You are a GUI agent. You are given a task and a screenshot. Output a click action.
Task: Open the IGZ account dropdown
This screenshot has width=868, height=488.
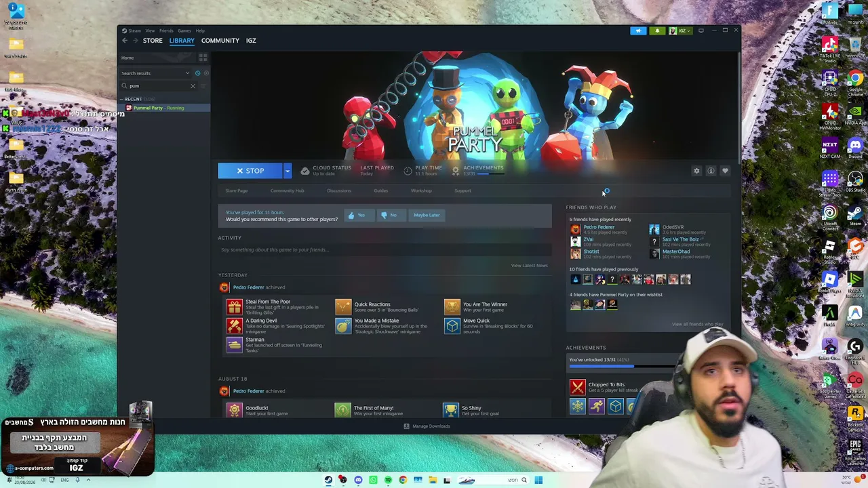pyautogui.click(x=679, y=30)
